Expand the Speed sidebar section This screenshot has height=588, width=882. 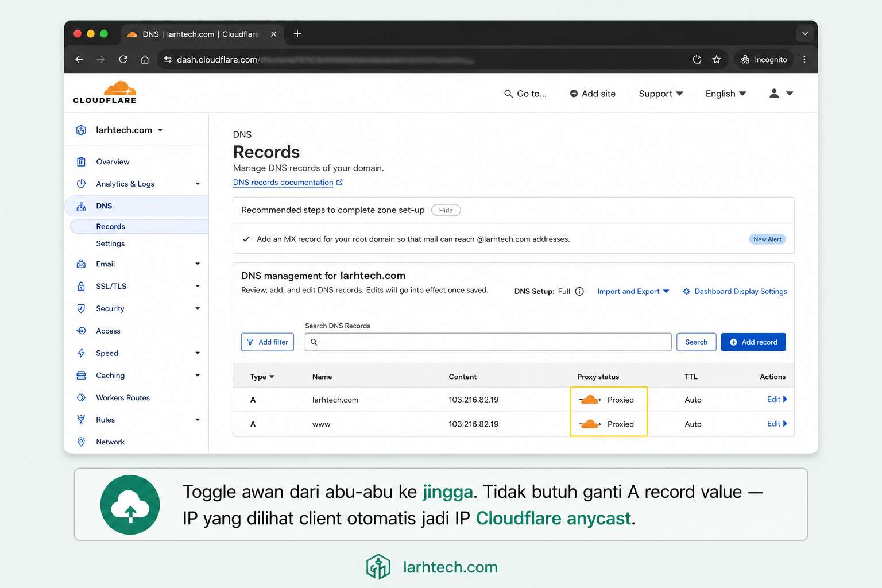click(x=198, y=353)
